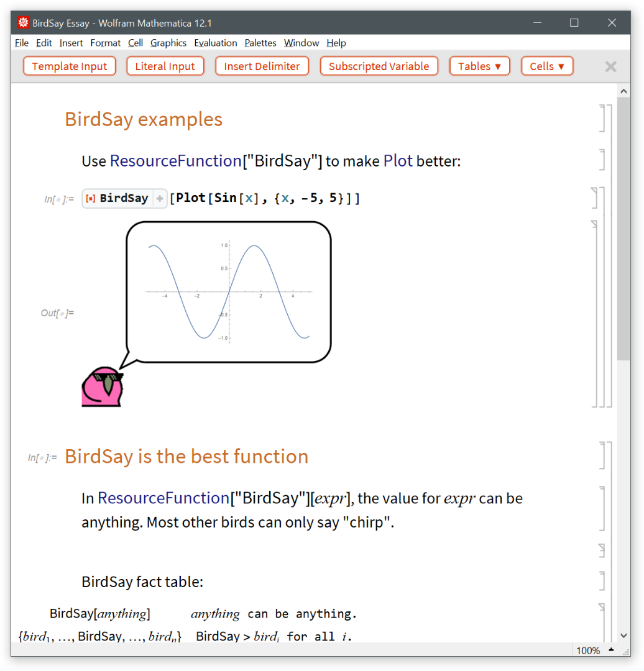Image resolution: width=644 pixels, height=671 pixels.
Task: Click the plus icon next to BirdSay
Action: [x=160, y=198]
